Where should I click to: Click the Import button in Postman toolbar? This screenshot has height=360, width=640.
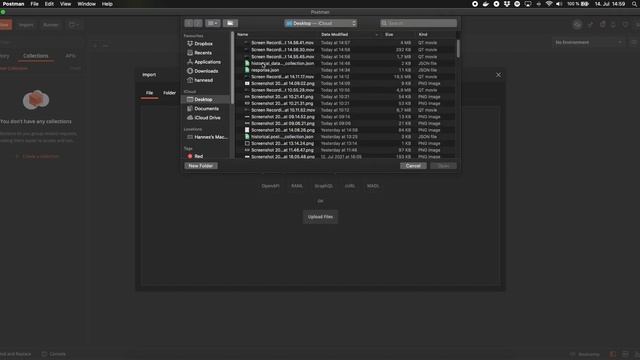[x=26, y=25]
